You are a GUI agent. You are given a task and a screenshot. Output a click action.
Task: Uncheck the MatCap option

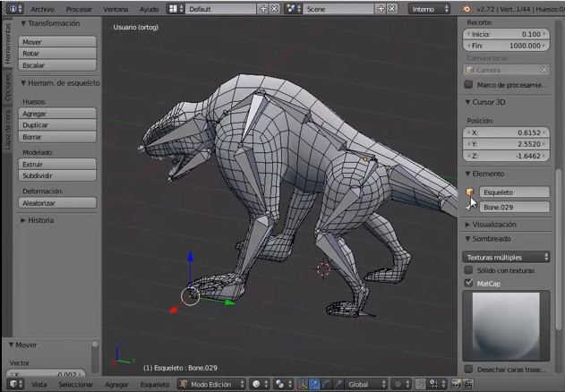[468, 283]
